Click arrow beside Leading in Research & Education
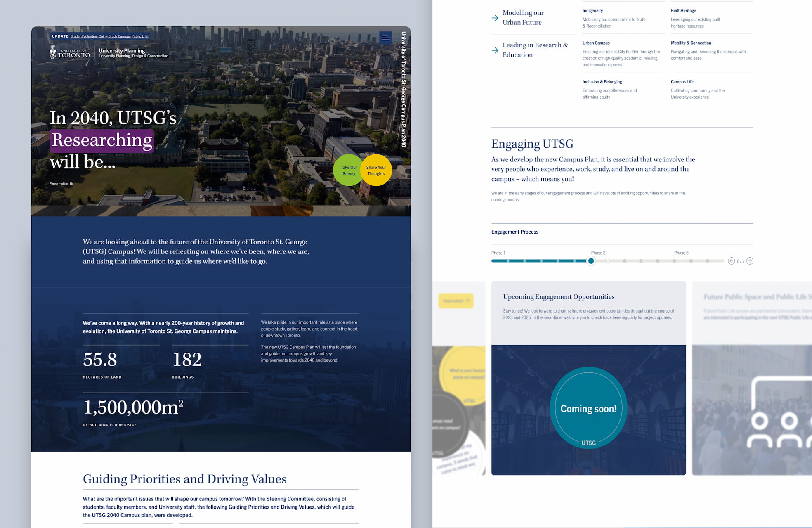812x528 pixels. click(495, 50)
